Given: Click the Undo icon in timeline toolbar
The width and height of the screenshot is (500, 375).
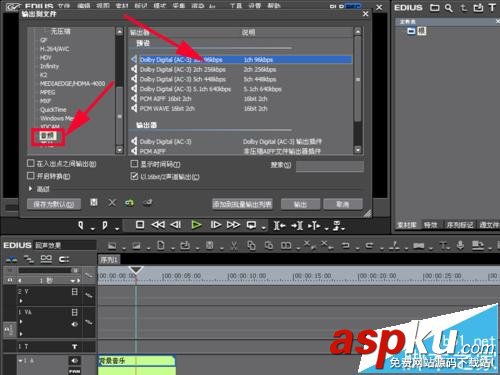Looking at the screenshot, I should tap(346, 246).
